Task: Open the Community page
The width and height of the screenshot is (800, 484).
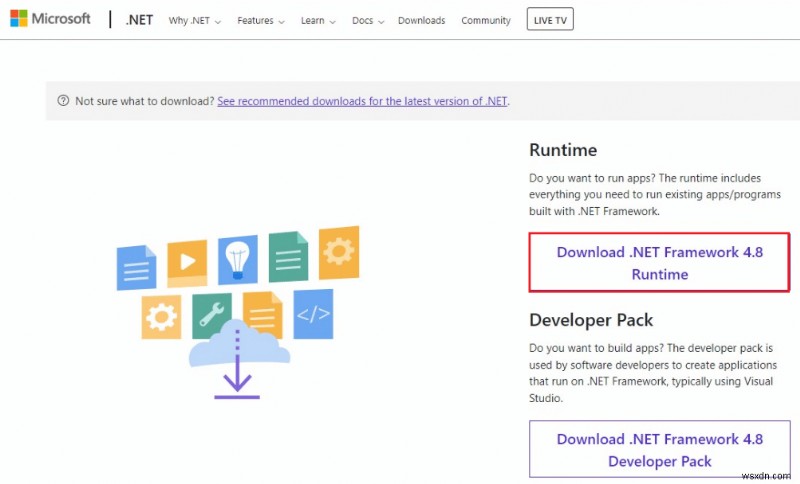Action: [486, 20]
